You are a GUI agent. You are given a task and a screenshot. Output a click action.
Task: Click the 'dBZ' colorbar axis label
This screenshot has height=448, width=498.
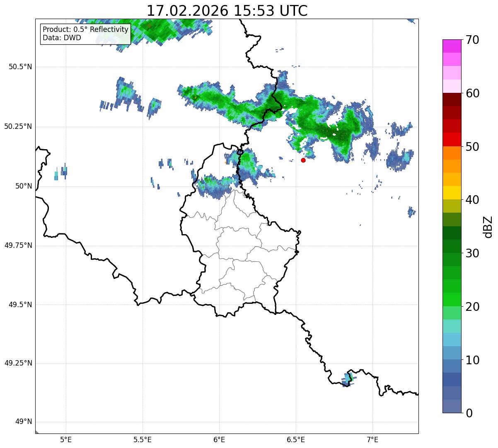488,226
